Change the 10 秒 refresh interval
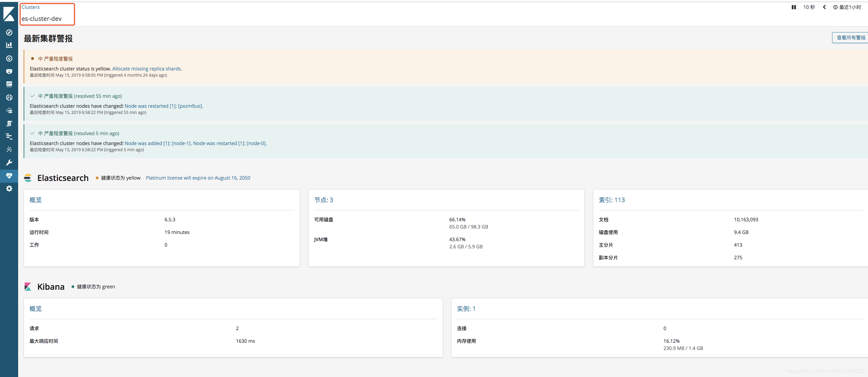This screenshot has height=377, width=868. tap(809, 7)
